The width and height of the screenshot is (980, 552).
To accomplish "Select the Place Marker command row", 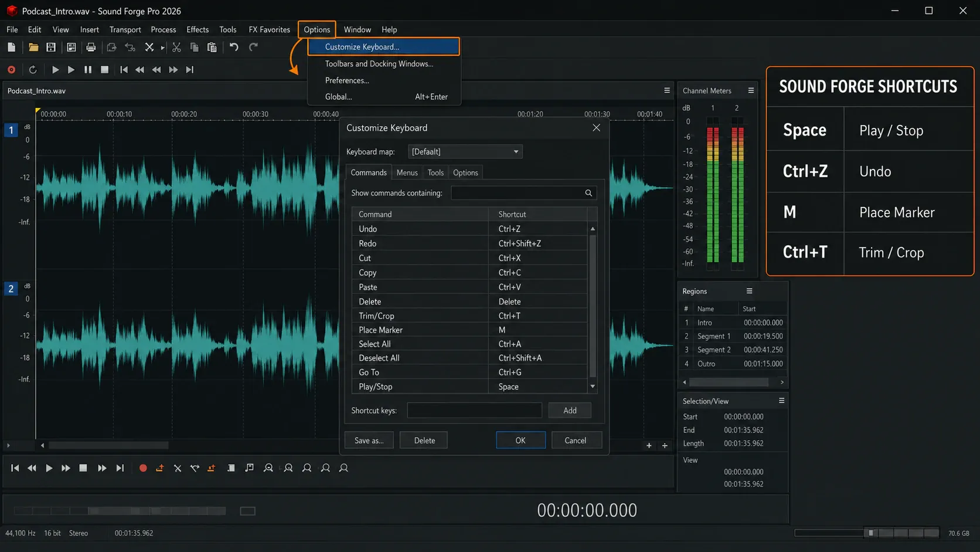I will [469, 330].
